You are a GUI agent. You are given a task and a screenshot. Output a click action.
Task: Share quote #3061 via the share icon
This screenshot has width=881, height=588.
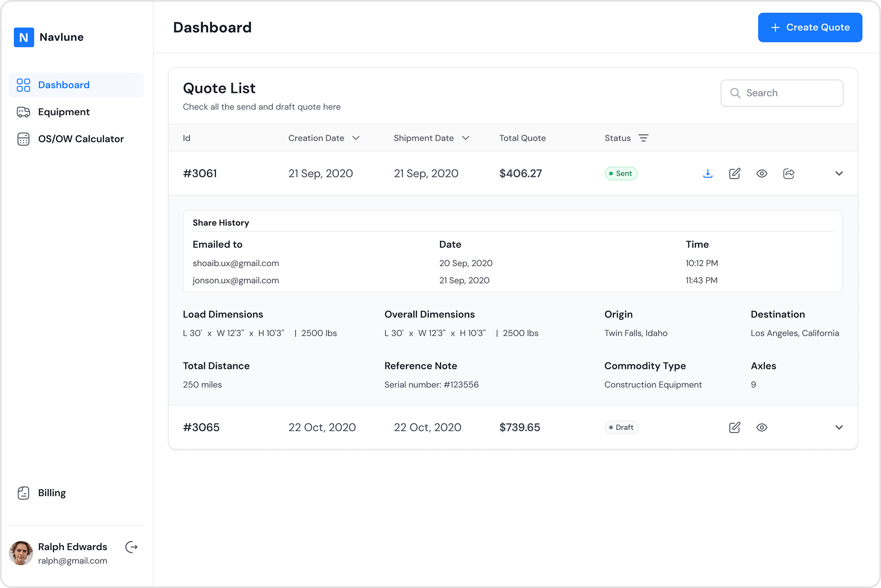tap(789, 174)
